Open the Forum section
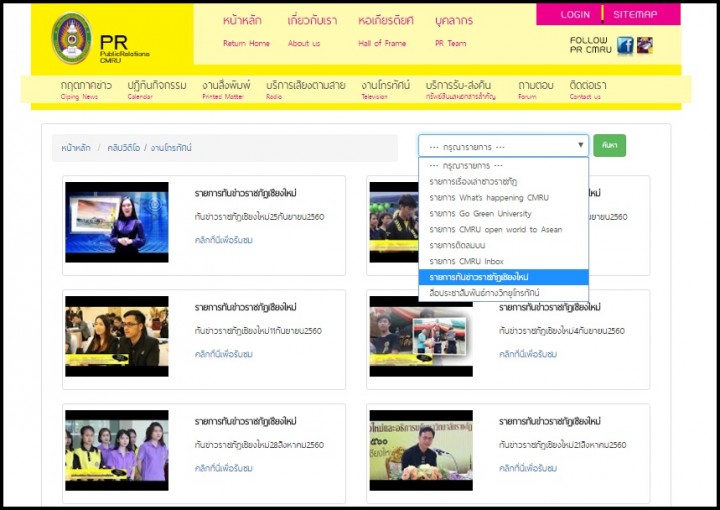This screenshot has width=720, height=510. coord(535,90)
